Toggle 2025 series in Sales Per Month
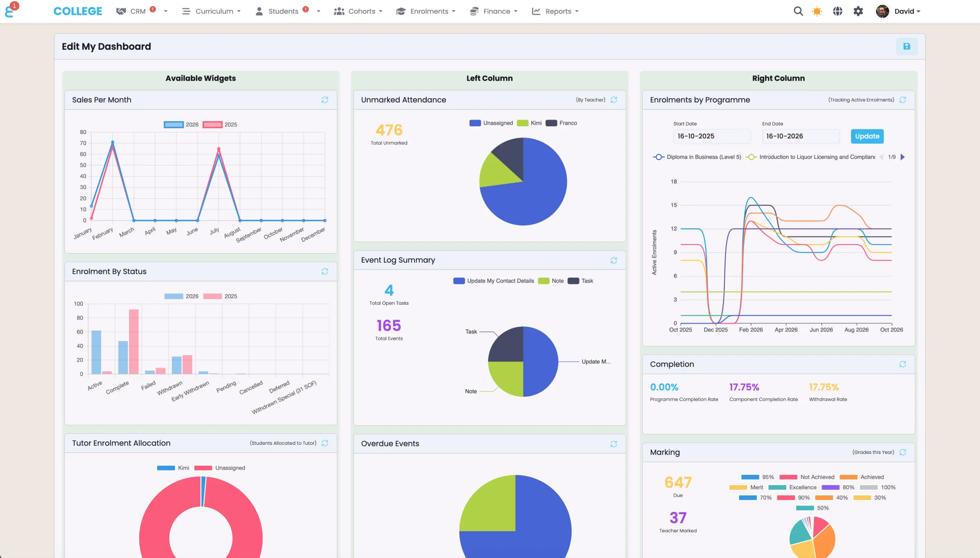 click(x=220, y=125)
